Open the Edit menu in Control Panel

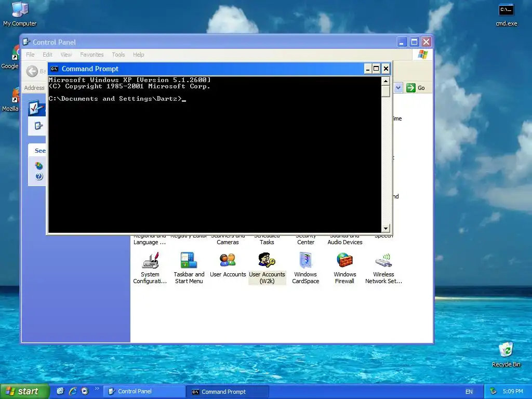coord(47,55)
